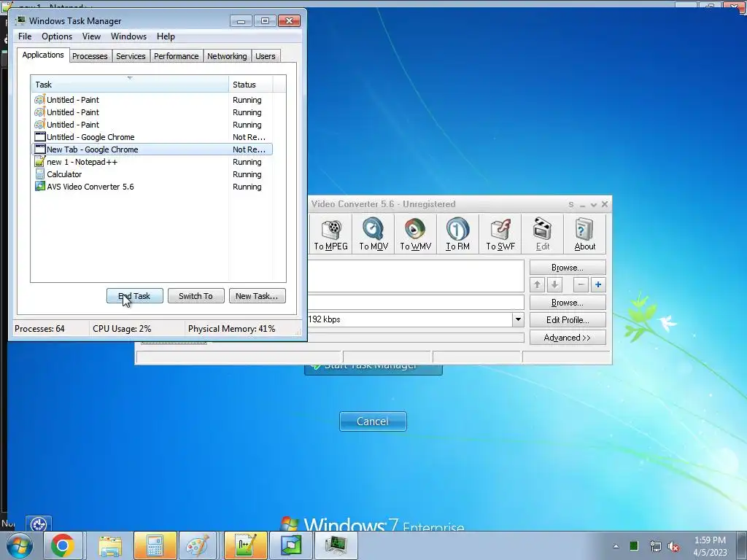This screenshot has height=560, width=747.
Task: Click the Switch To button
Action: 196,296
